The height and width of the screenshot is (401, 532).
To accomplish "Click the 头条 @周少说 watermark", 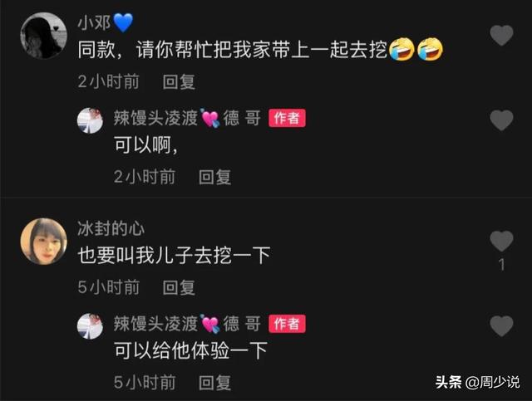I will pos(478,383).
